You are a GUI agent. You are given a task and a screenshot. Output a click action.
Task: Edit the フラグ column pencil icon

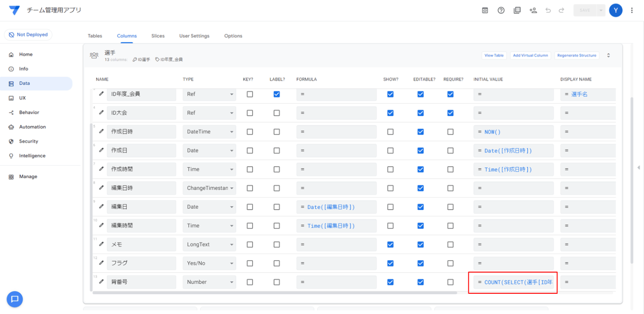pos(101,263)
